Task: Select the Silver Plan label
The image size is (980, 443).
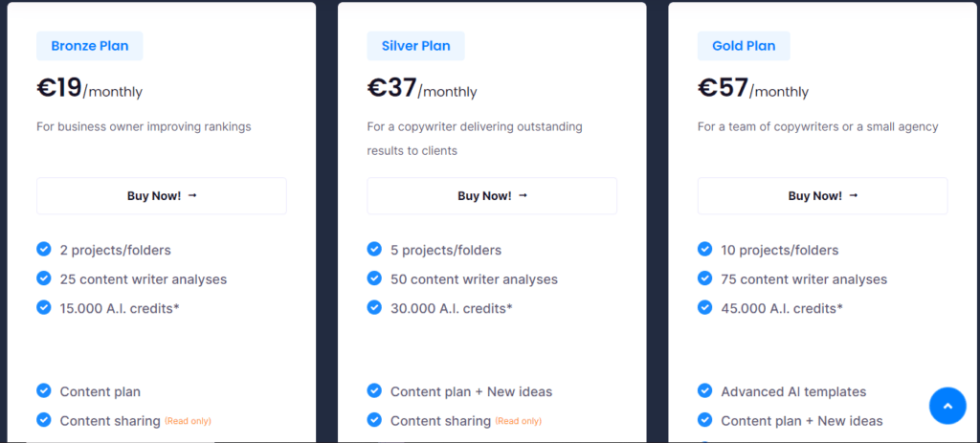Action: click(x=415, y=46)
